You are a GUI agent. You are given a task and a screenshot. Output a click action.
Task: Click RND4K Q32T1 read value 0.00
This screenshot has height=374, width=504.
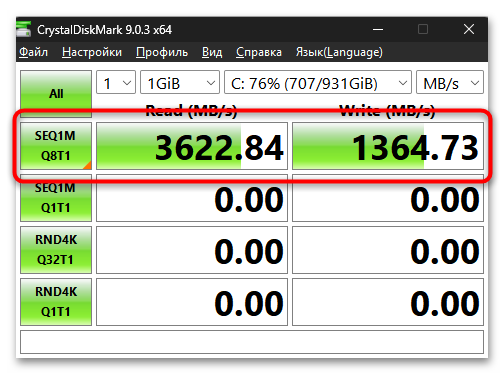[x=192, y=250]
